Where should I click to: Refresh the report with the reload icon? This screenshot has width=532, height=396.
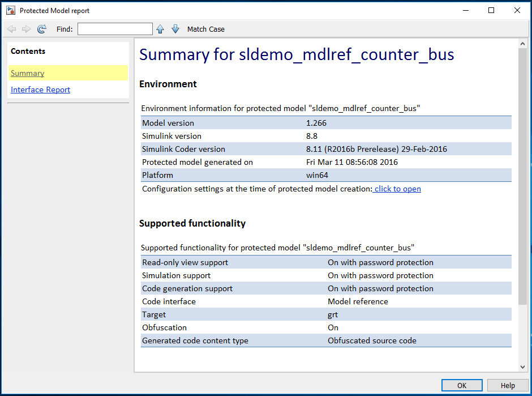[x=42, y=29]
